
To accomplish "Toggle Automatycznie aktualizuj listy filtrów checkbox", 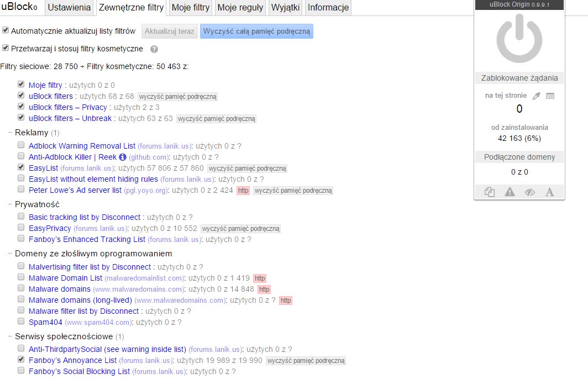I will 6,30.
